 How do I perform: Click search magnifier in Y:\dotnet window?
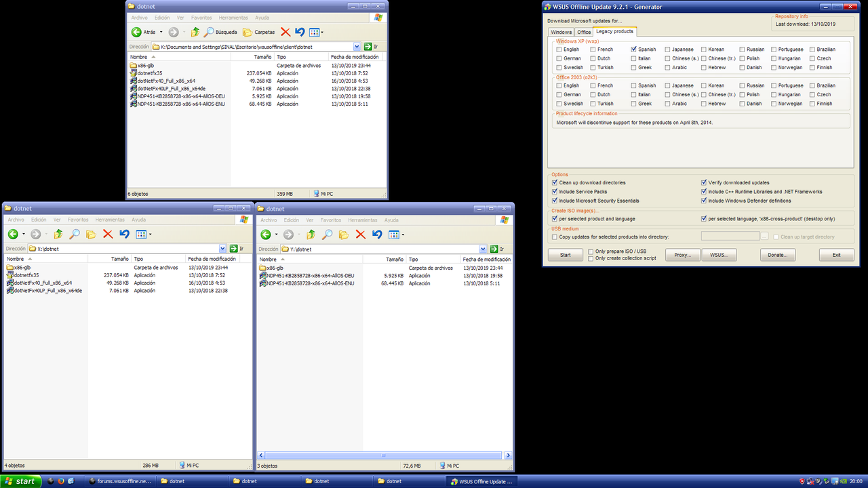[x=328, y=235]
